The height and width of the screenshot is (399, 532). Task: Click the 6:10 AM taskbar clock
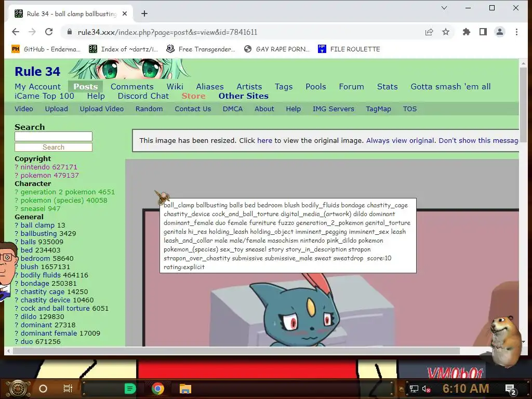click(465, 389)
